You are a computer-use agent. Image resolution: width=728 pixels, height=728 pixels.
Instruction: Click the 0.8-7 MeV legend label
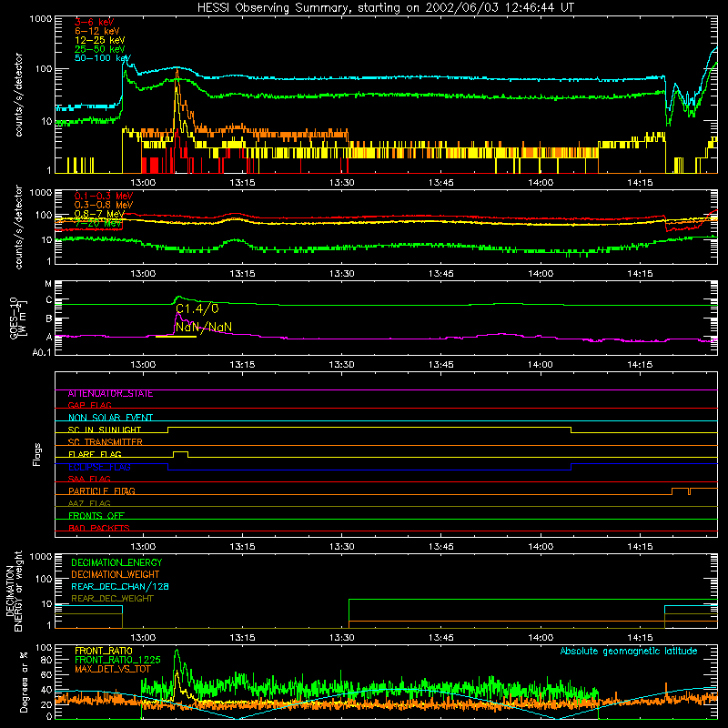click(99, 214)
